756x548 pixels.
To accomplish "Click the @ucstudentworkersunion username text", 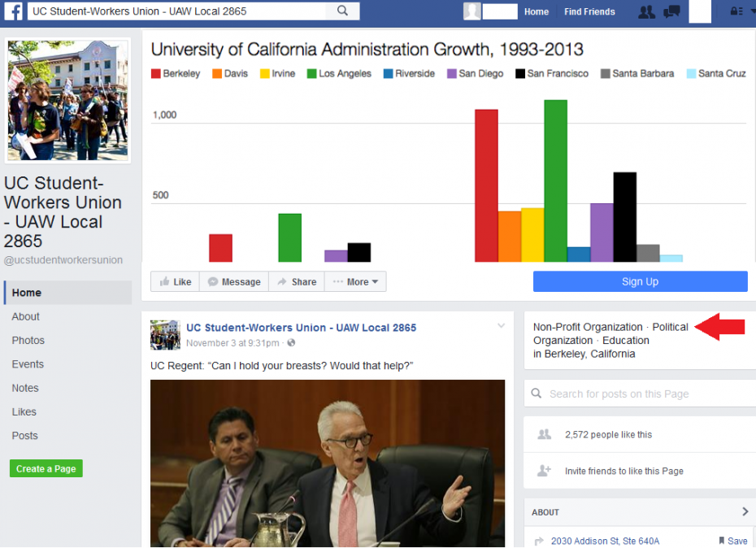I will tap(63, 260).
